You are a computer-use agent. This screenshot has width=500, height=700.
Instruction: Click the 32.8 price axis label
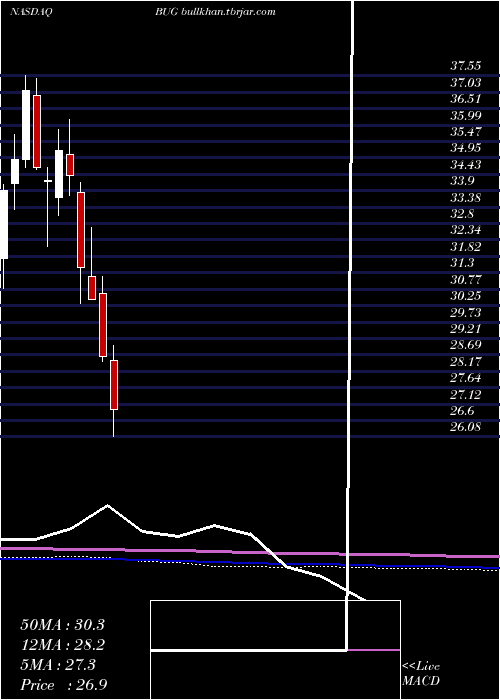(462, 214)
